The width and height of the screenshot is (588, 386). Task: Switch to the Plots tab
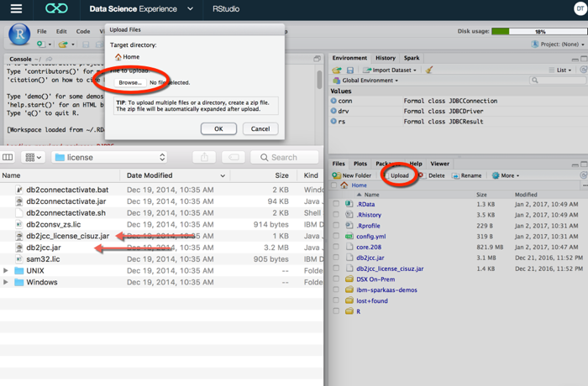pos(360,164)
